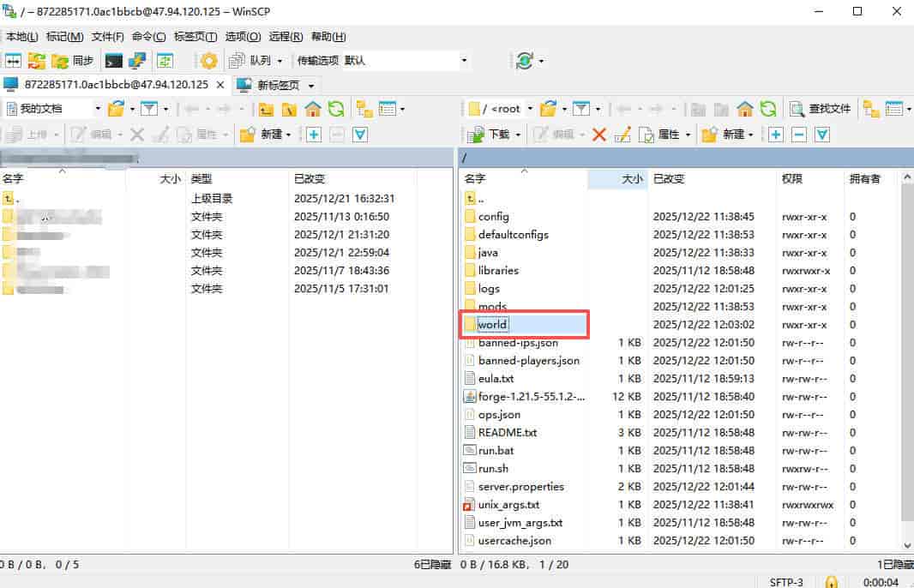This screenshot has width=914, height=588.
Task: Toggle the remote directory tree view
Action: coord(872,109)
